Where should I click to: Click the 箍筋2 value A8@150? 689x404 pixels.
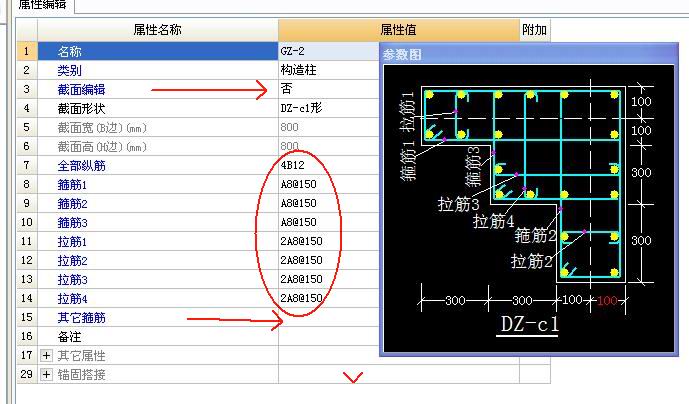(x=299, y=203)
